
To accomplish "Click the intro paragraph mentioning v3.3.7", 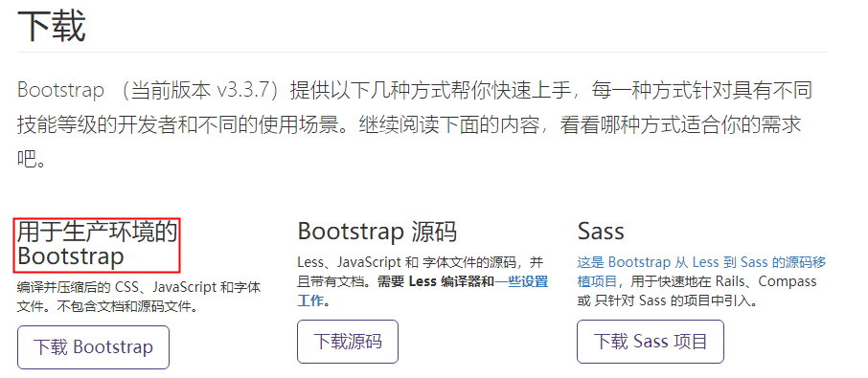I will pyautogui.click(x=415, y=125).
